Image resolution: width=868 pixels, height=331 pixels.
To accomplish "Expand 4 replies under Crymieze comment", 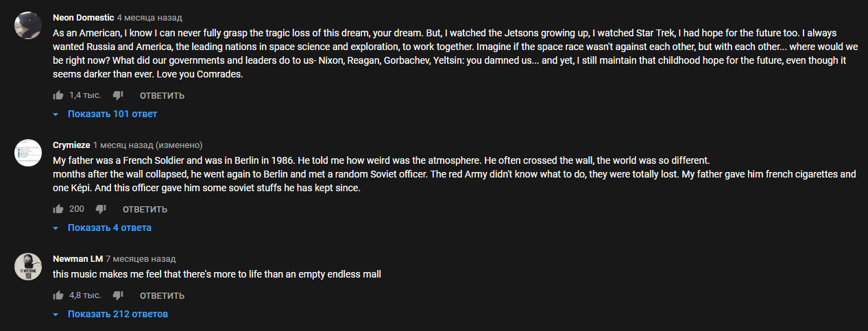I will (x=109, y=228).
